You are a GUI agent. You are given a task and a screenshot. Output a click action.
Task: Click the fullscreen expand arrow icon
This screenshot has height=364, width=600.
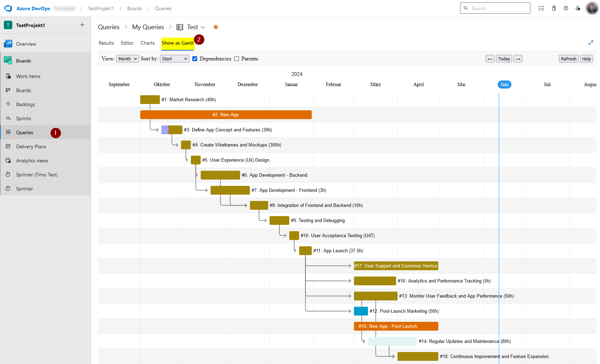coord(591,42)
